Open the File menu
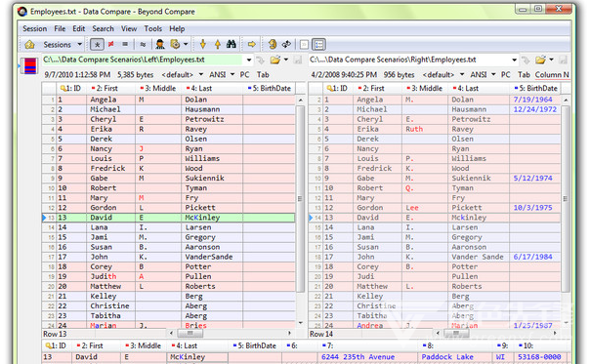 [60, 28]
